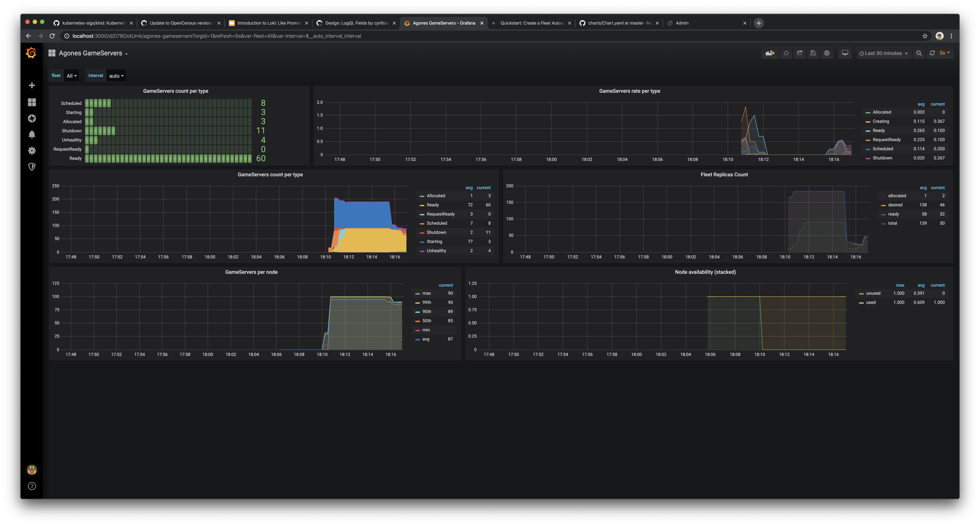Click the Shutdown bar gauge value 11
The width and height of the screenshot is (980, 526).
point(261,130)
